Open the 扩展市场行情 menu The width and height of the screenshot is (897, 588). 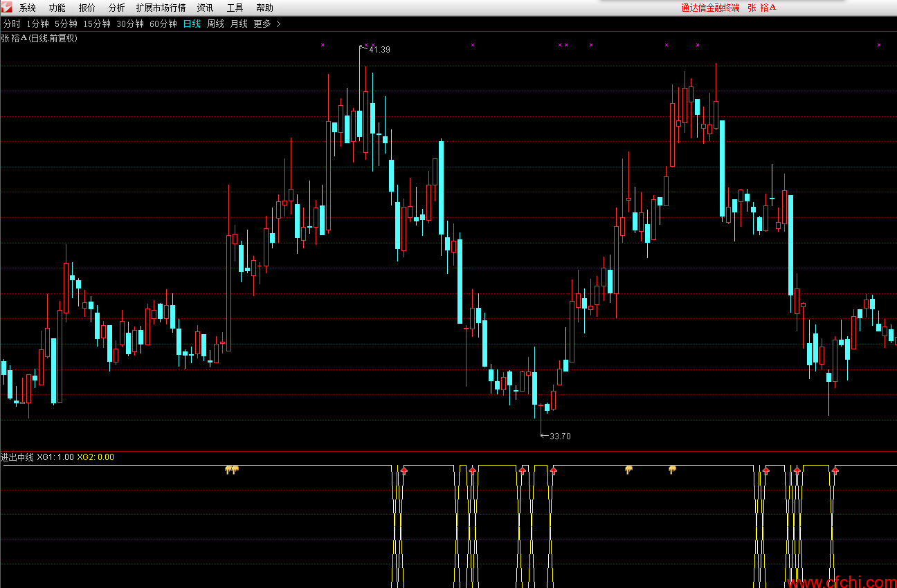coord(161,8)
